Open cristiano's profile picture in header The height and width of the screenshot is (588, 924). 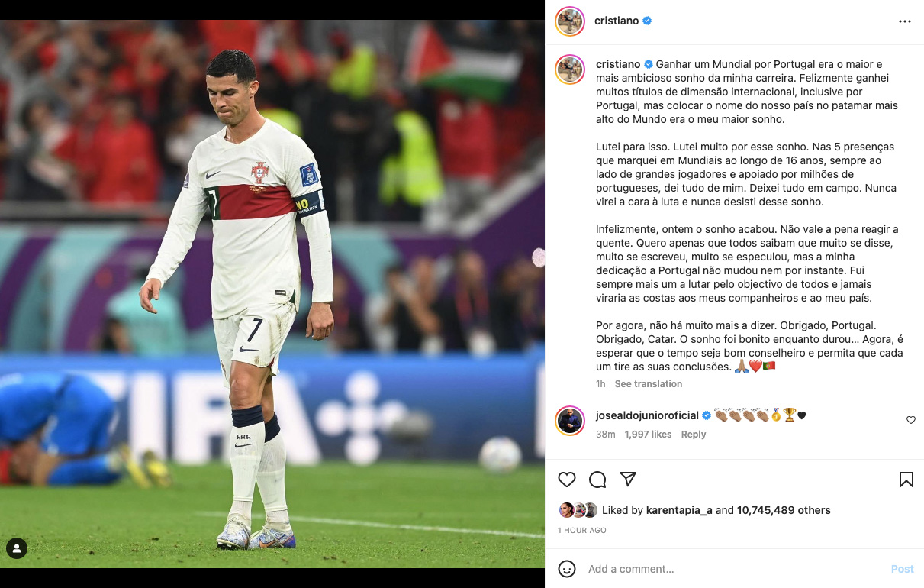coord(570,21)
